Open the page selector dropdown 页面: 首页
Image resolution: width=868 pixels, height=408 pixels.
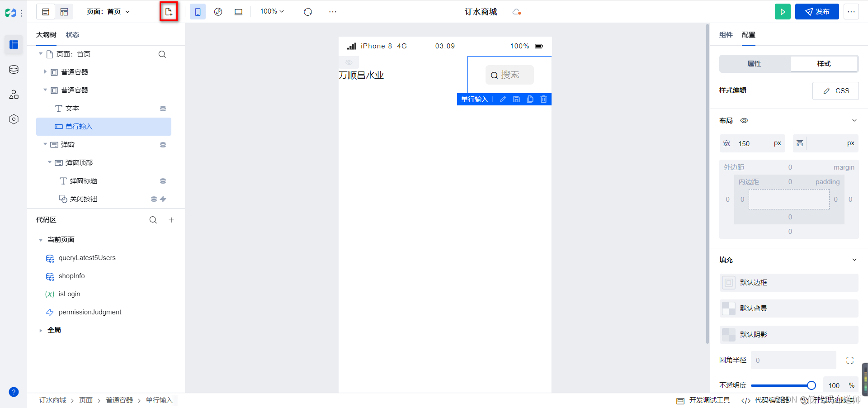click(x=108, y=12)
